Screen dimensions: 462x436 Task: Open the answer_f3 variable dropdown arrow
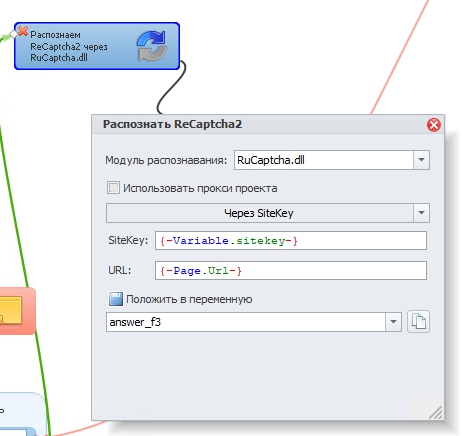(x=393, y=322)
